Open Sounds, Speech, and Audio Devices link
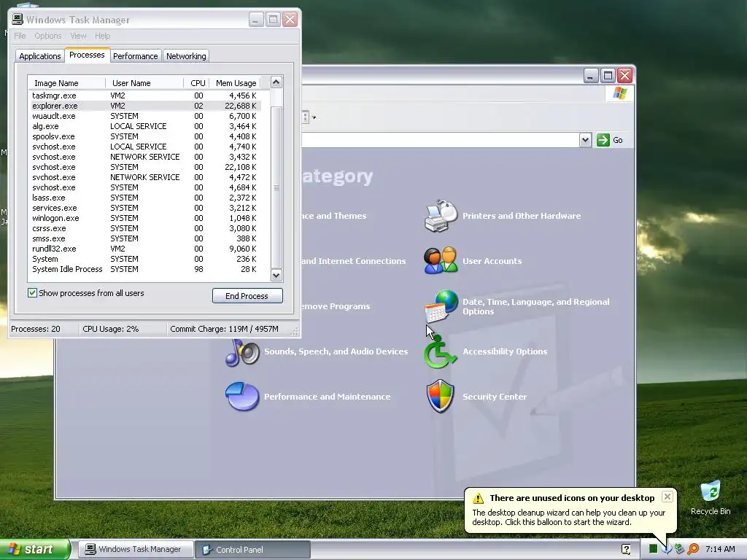The image size is (747, 560). tap(336, 351)
